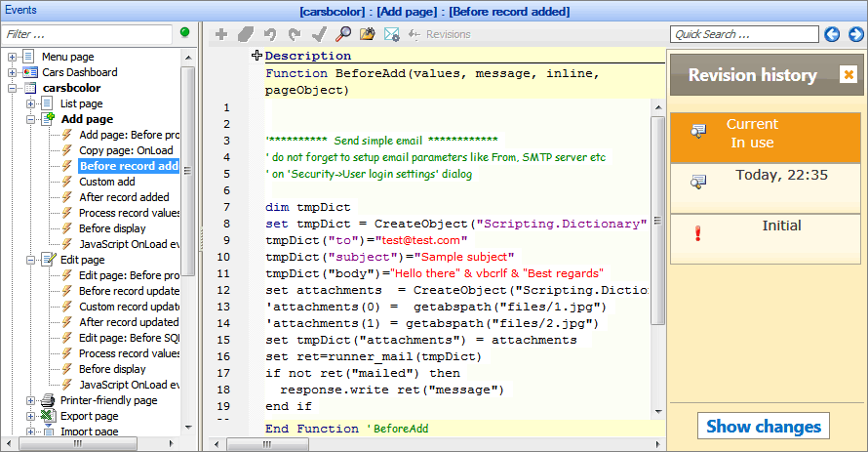Select Add page in the tree
Viewport: 868px width, 452px height.
87,119
